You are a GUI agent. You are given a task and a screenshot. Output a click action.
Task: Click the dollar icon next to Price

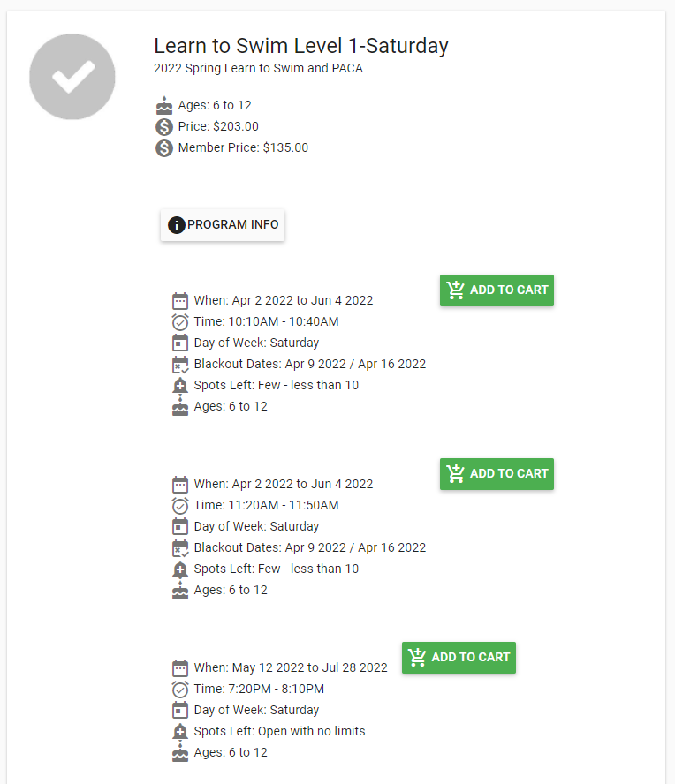[164, 127]
